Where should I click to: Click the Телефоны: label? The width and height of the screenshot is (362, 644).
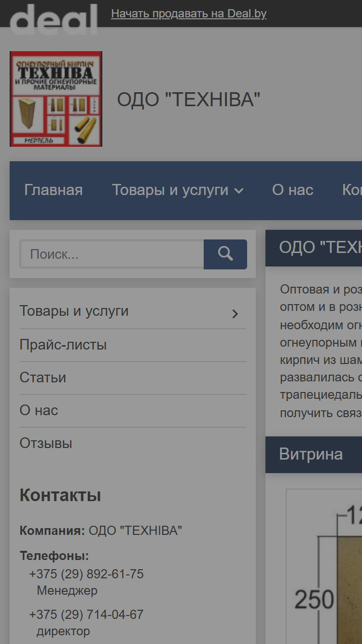pyautogui.click(x=54, y=556)
